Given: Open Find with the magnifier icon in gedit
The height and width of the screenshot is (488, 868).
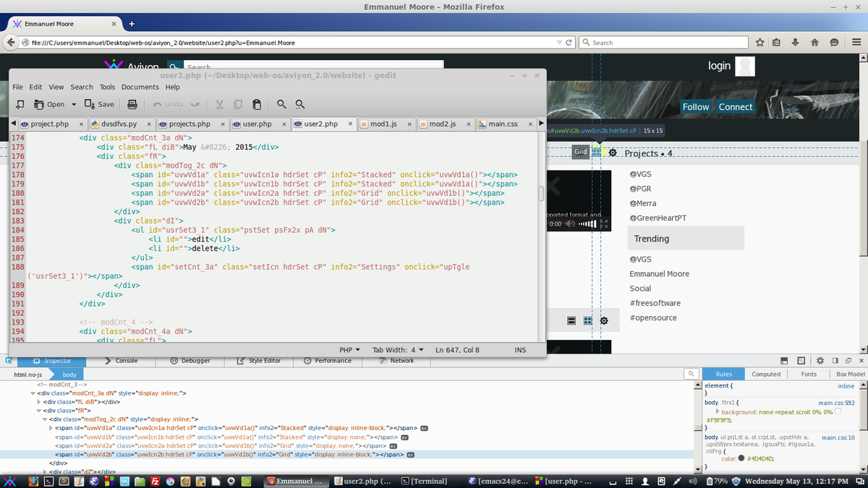Looking at the screenshot, I should (282, 104).
